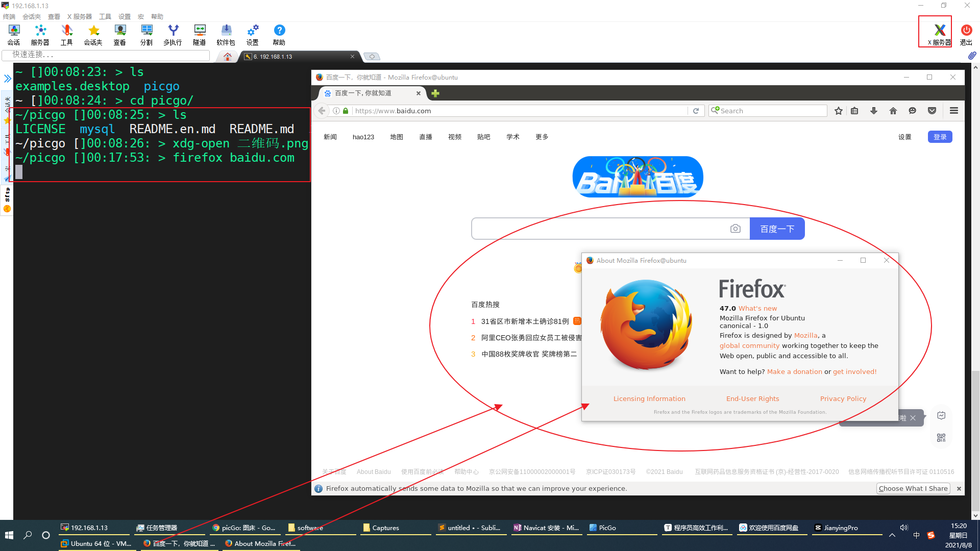Click Firefox home icon
This screenshot has height=551, width=980.
(x=893, y=111)
